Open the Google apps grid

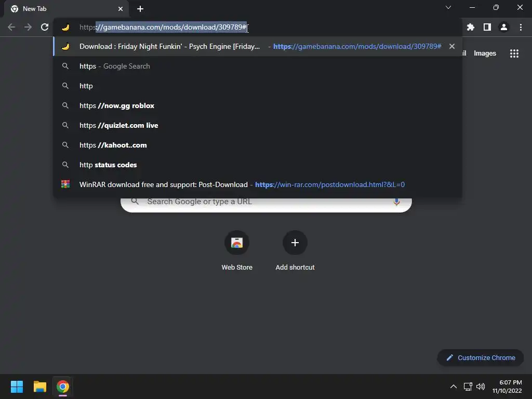(514, 54)
